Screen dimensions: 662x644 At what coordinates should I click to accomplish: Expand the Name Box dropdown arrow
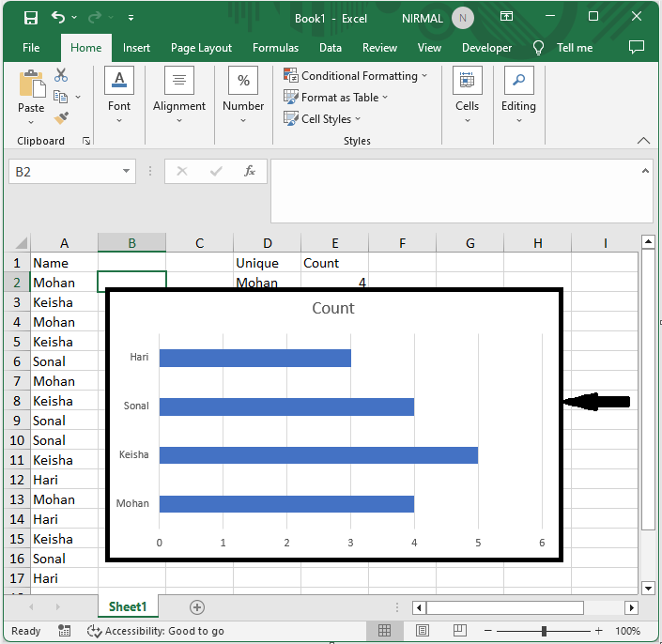point(127,172)
